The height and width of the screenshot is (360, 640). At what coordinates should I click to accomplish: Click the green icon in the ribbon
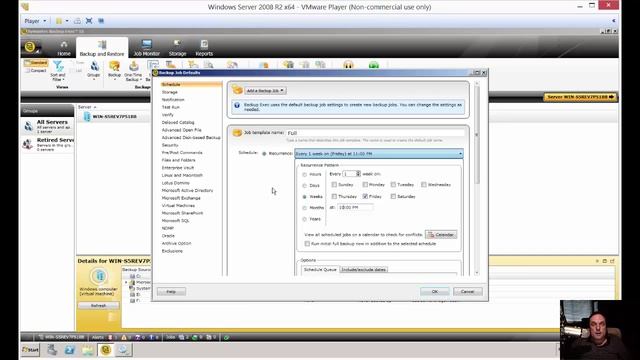click(x=373, y=65)
